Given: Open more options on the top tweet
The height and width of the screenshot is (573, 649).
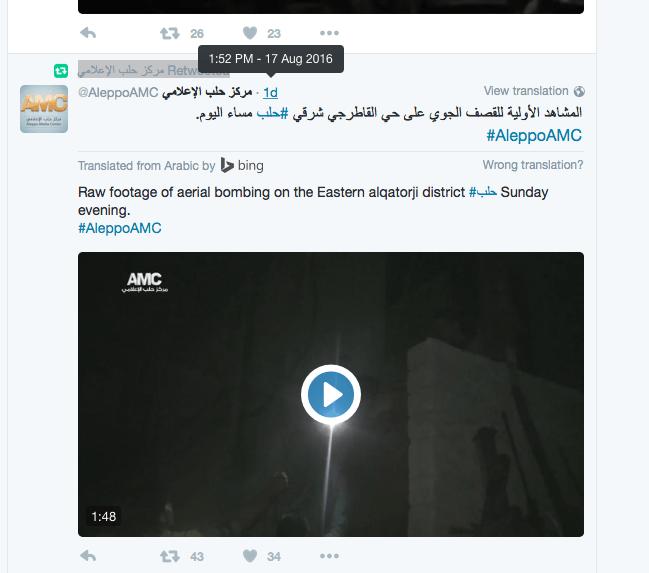Looking at the screenshot, I should click(x=329, y=33).
